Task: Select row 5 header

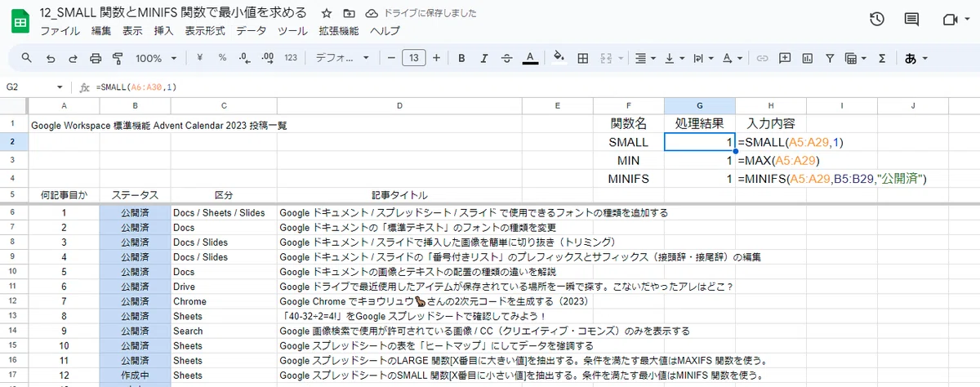Action: pyautogui.click(x=14, y=195)
